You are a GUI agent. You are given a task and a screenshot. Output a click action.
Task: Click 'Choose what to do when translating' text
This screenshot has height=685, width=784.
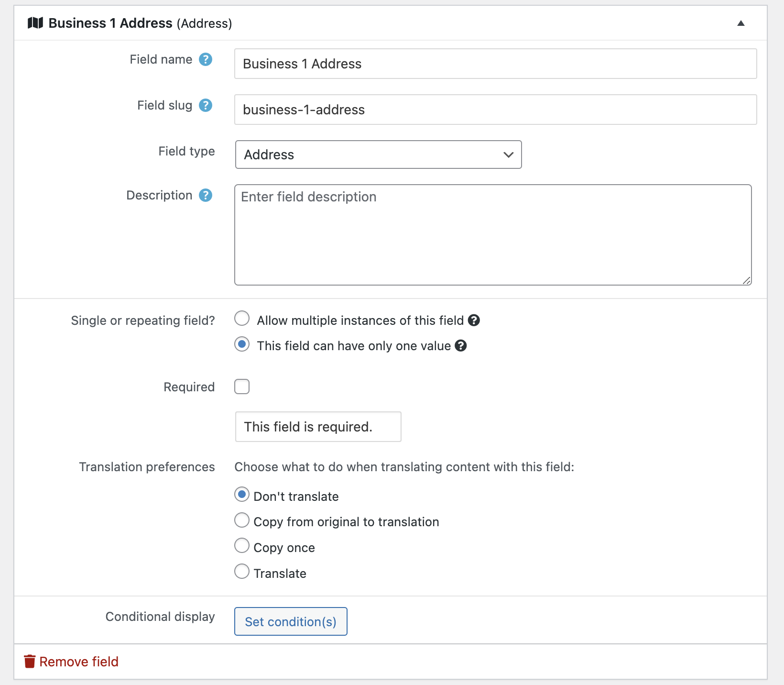(404, 467)
